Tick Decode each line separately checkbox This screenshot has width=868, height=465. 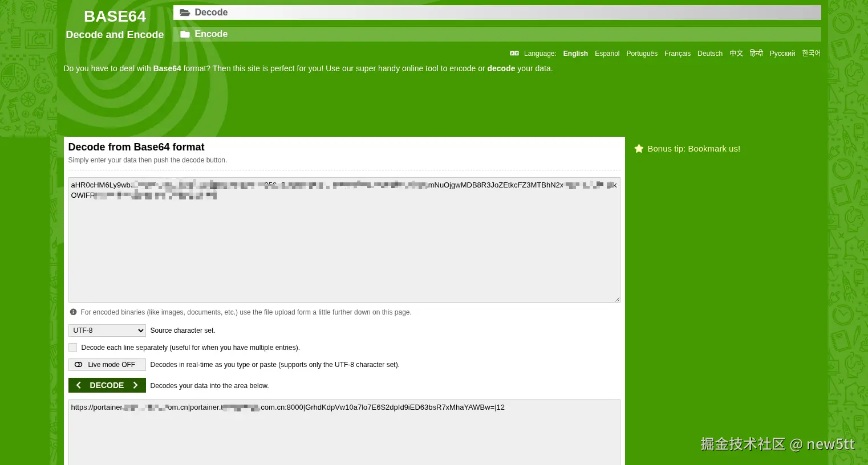tap(73, 348)
